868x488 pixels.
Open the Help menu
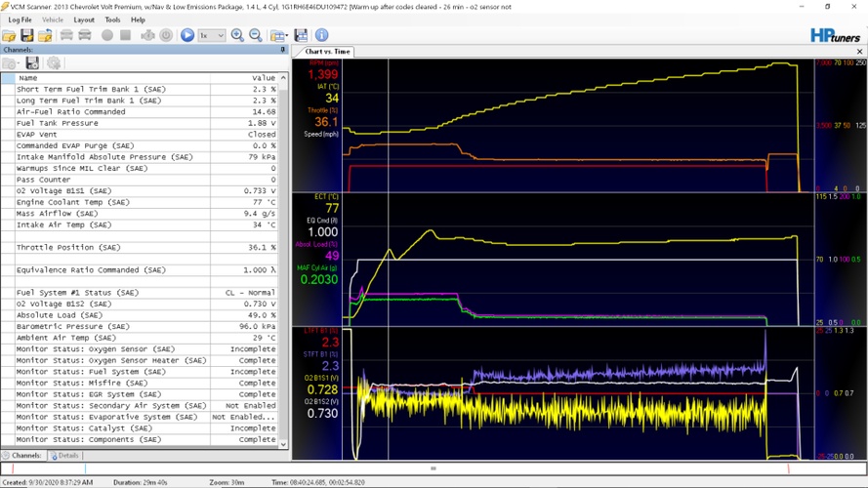pos(138,20)
